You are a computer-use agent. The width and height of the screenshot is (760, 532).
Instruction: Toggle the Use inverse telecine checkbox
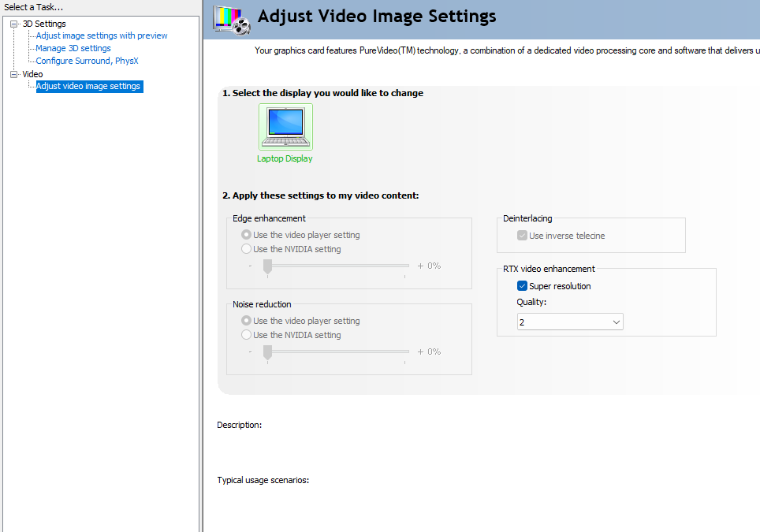coord(522,236)
